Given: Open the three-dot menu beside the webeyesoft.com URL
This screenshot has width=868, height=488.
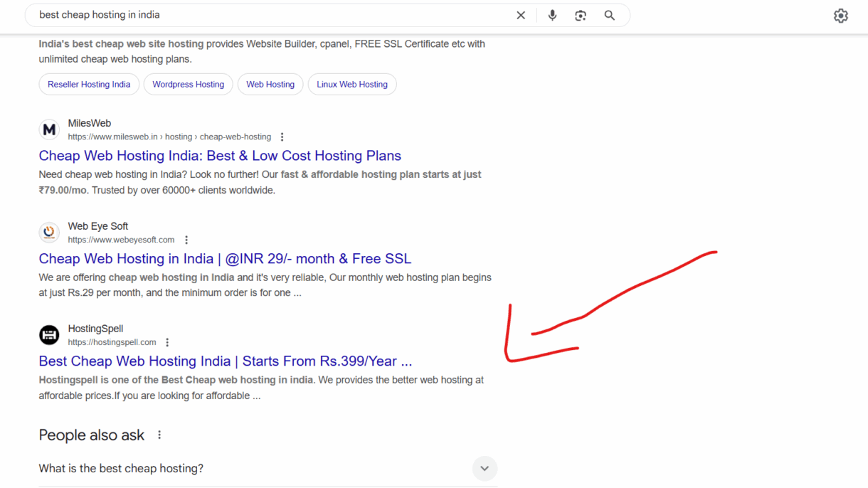Looking at the screenshot, I should [186, 240].
